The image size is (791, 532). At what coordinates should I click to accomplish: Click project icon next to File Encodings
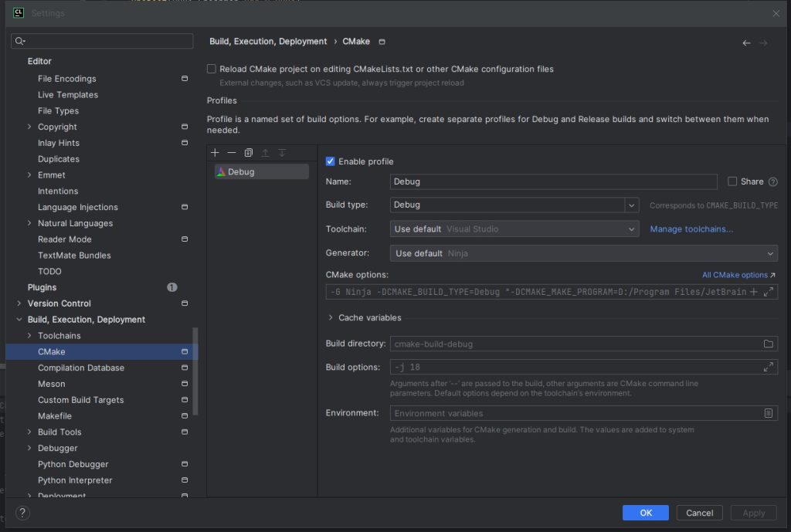click(x=185, y=79)
